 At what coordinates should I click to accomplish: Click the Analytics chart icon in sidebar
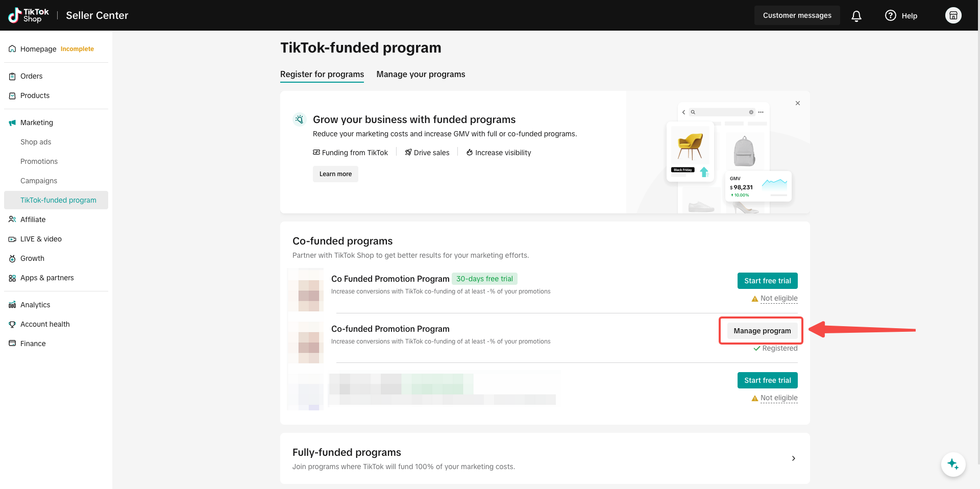point(12,305)
